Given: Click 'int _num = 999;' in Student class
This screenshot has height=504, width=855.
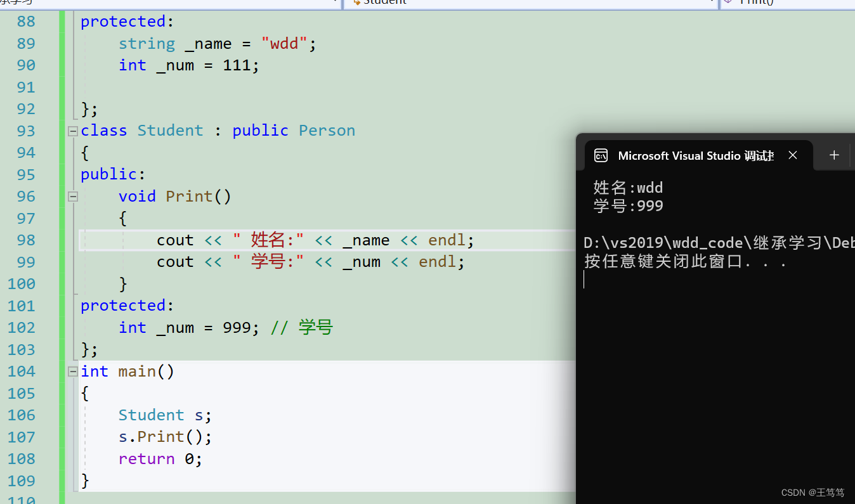Looking at the screenshot, I should pyautogui.click(x=189, y=328).
